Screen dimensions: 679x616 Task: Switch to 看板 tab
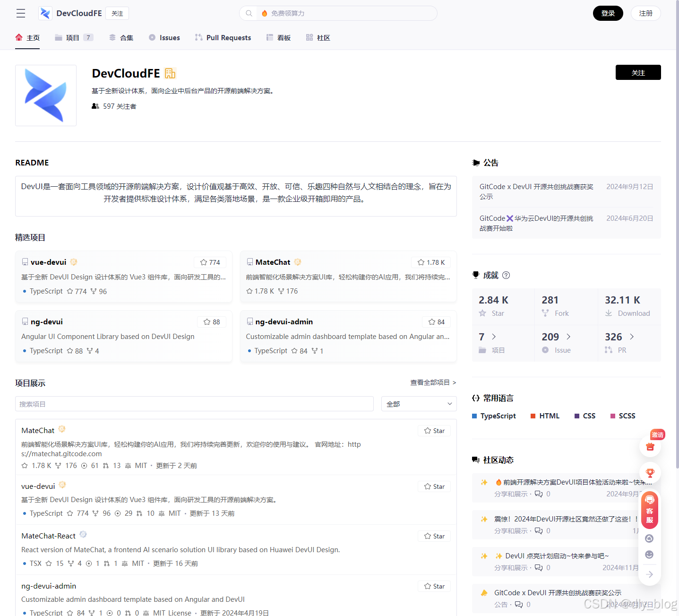(x=278, y=38)
